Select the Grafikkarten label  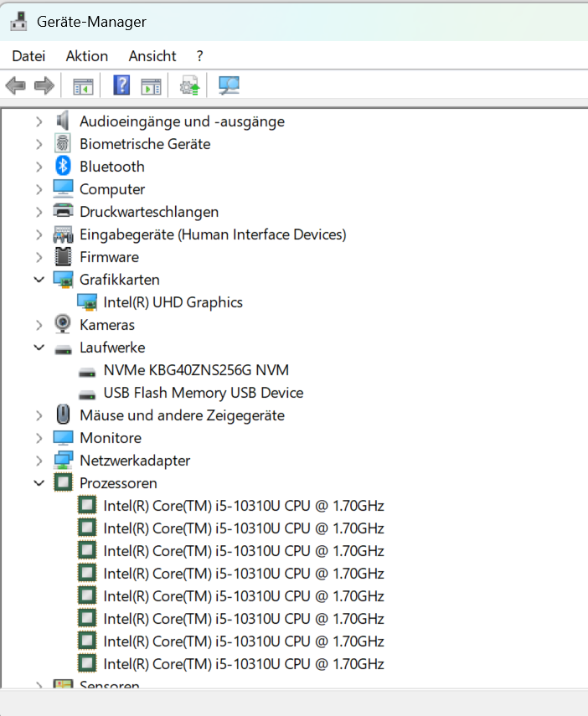click(119, 280)
